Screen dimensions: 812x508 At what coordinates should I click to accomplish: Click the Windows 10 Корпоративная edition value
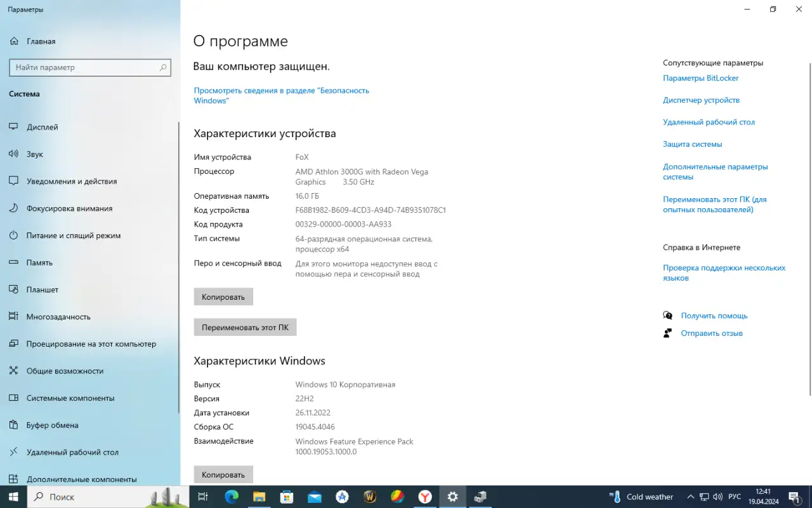345,385
